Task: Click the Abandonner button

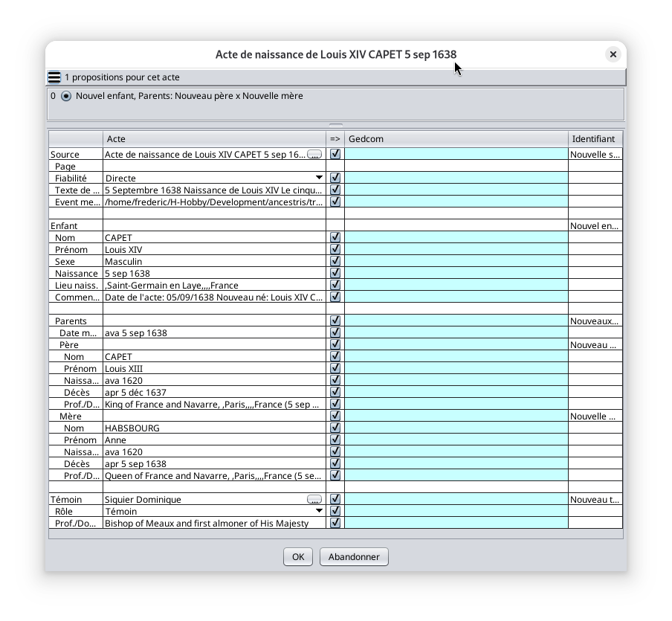Action: 354,557
